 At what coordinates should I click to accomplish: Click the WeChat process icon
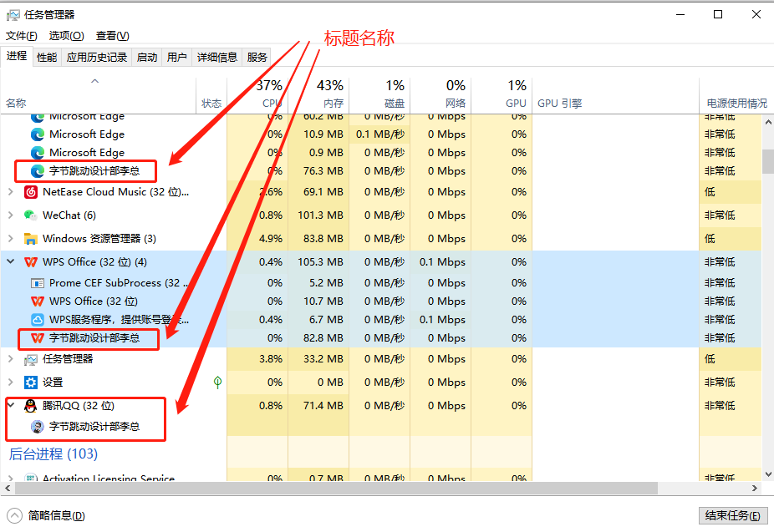pyautogui.click(x=31, y=215)
